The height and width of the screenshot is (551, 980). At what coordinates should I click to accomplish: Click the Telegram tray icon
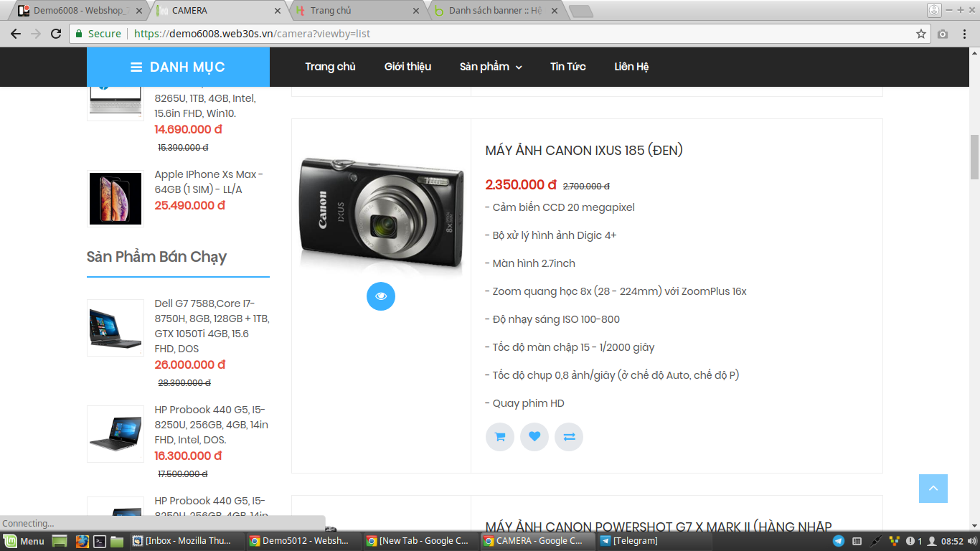[x=839, y=541]
